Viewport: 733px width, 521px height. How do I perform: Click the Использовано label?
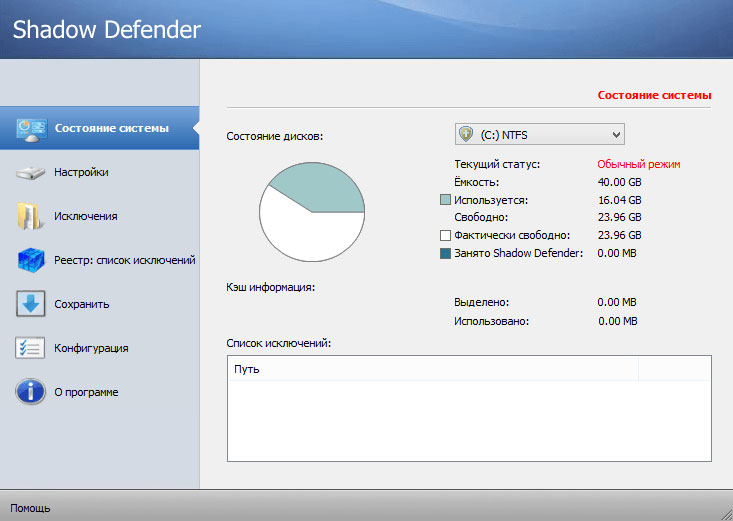[491, 321]
